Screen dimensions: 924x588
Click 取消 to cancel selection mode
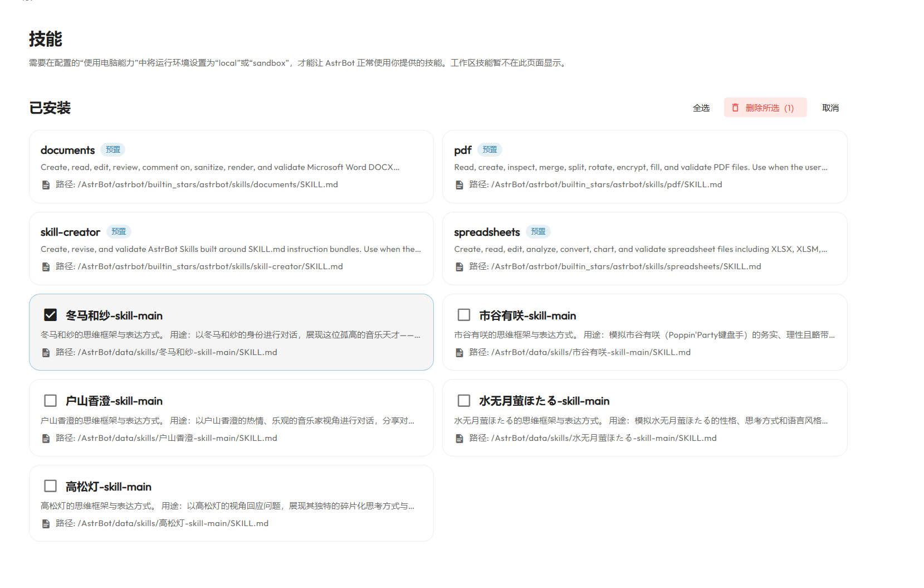[x=830, y=108]
